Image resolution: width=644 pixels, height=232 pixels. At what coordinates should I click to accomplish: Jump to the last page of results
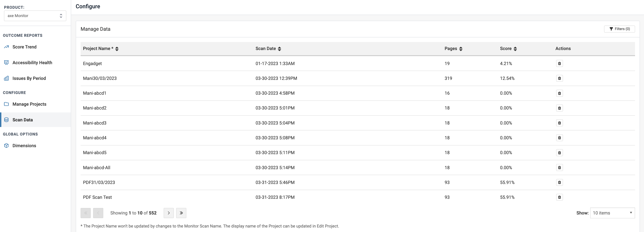click(181, 213)
